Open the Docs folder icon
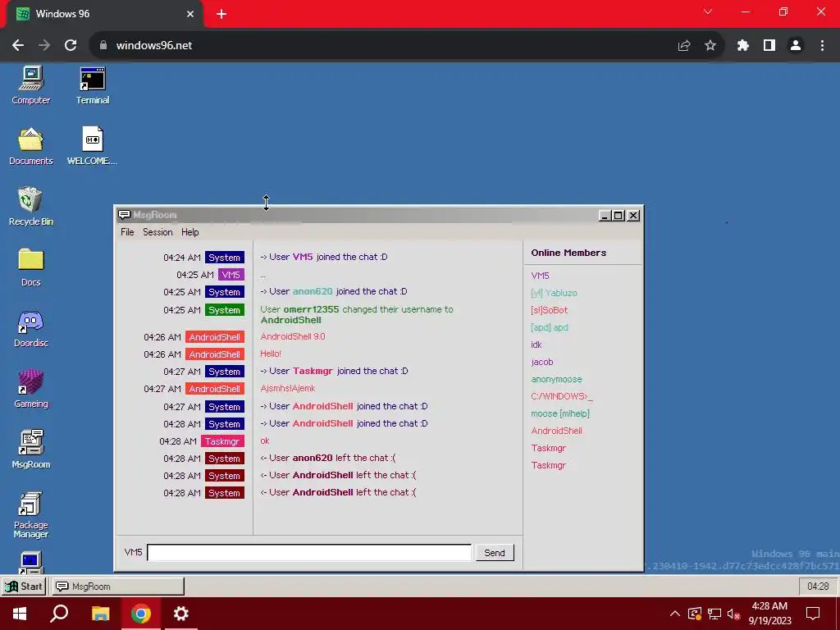 pyautogui.click(x=31, y=267)
